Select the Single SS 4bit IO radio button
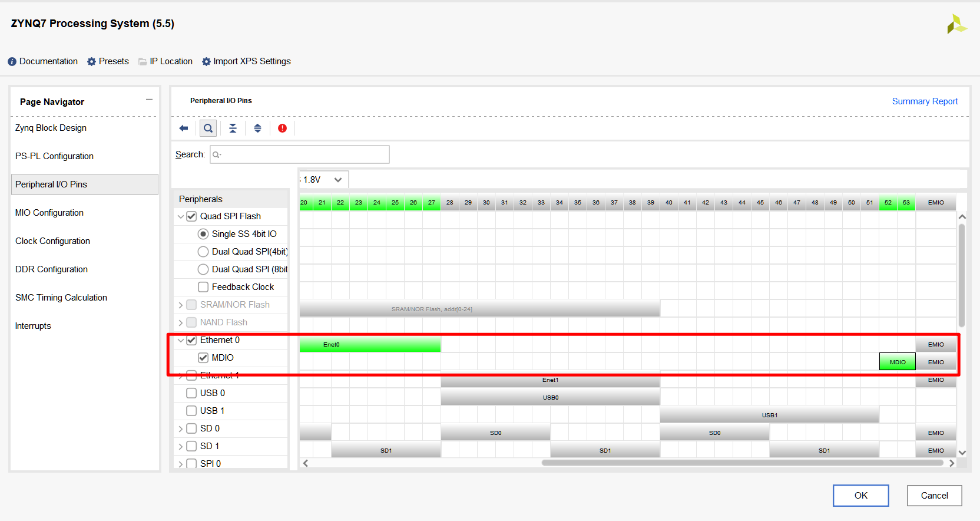The width and height of the screenshot is (980, 521). point(203,234)
